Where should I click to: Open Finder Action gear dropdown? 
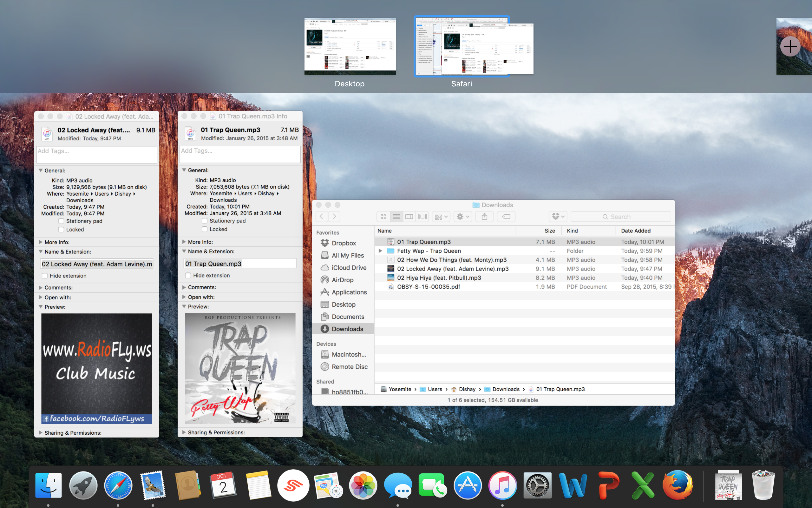point(463,217)
